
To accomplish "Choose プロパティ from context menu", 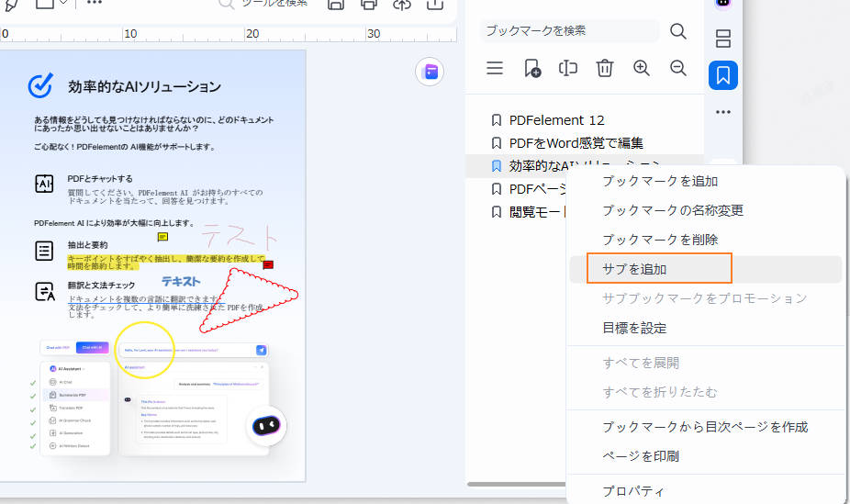I will click(x=632, y=491).
